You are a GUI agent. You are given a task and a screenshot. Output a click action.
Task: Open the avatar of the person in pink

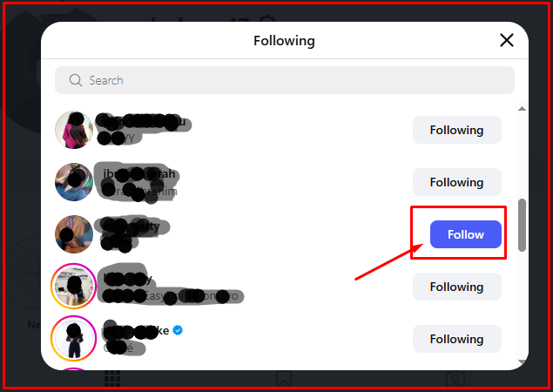pyautogui.click(x=74, y=131)
